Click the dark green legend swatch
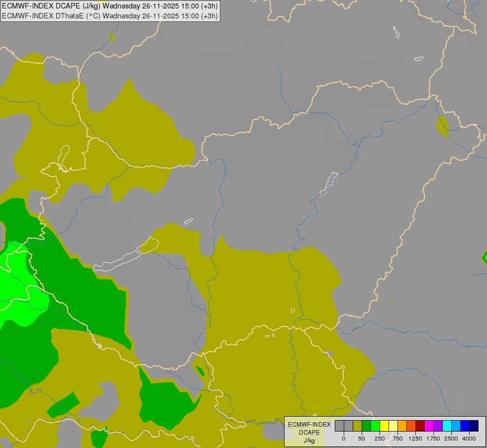The image size is (487, 448). coord(367,426)
